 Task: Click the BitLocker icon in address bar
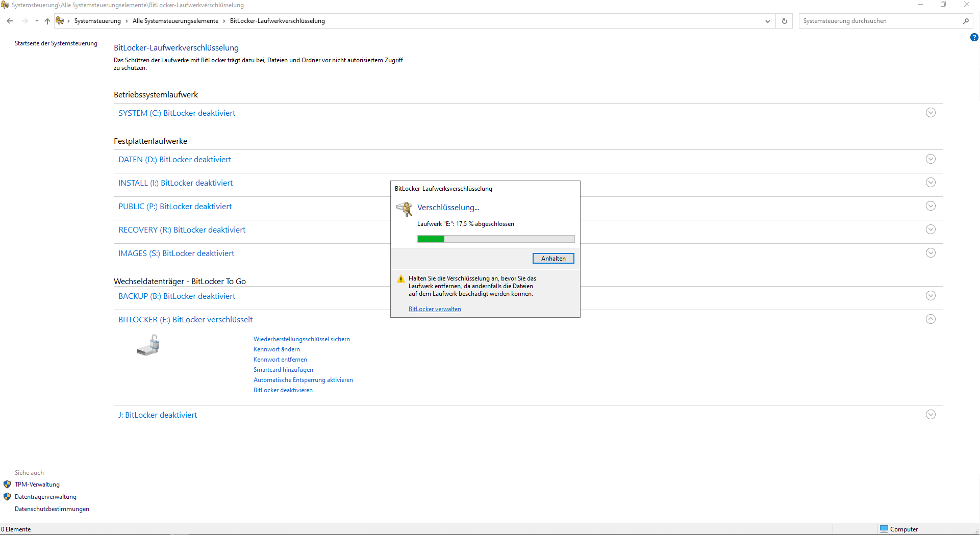click(x=60, y=21)
